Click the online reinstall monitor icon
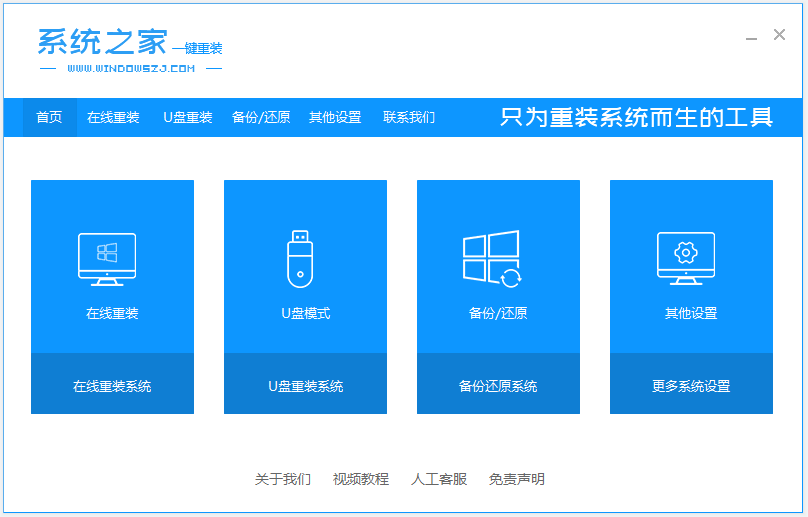This screenshot has height=517, width=808. [x=107, y=260]
